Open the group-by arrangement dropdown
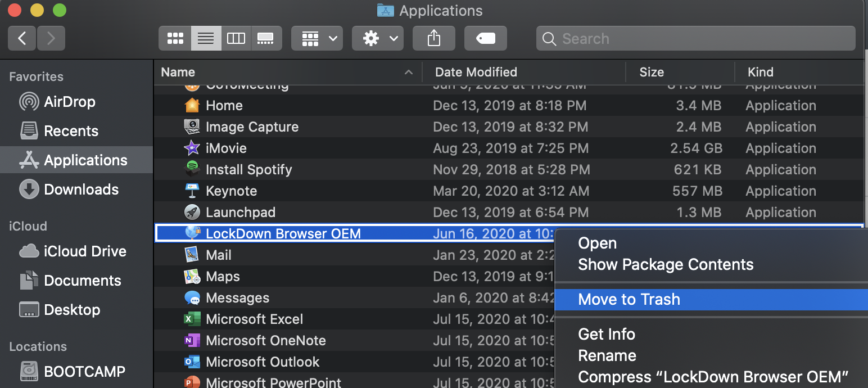Image resolution: width=868 pixels, height=388 pixels. click(317, 38)
